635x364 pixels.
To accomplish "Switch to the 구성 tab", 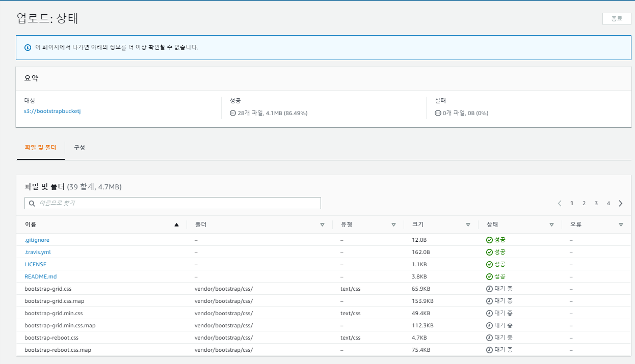I will pos(80,148).
